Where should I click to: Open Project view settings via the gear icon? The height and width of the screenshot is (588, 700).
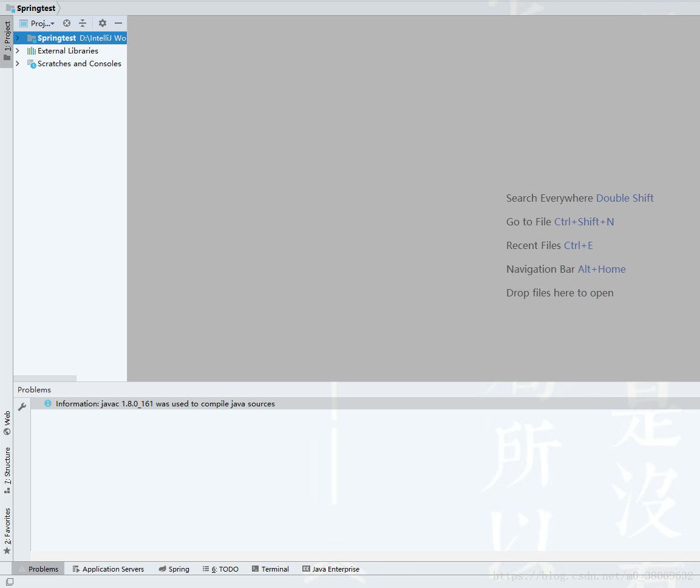(x=101, y=23)
